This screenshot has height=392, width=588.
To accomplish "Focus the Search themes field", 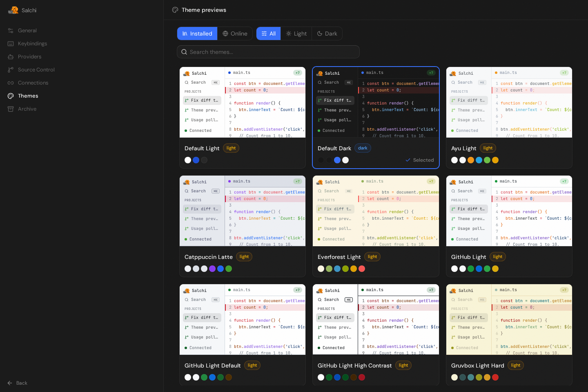I will pos(268,52).
